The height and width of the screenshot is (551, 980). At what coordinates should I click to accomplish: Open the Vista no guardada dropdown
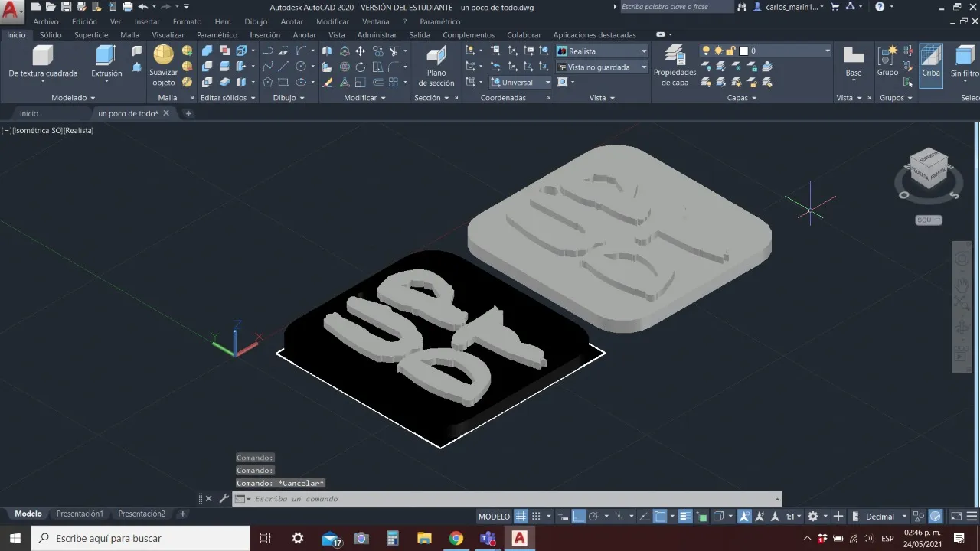[x=602, y=67]
